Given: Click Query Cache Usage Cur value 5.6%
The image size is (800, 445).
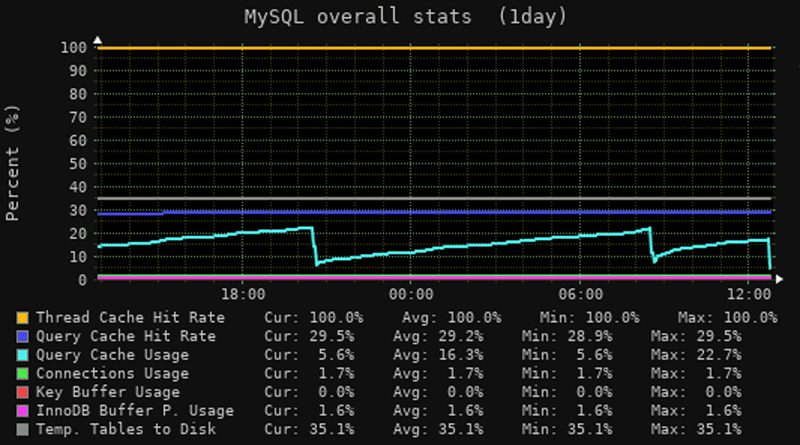Looking at the screenshot, I should pyautogui.click(x=336, y=355).
